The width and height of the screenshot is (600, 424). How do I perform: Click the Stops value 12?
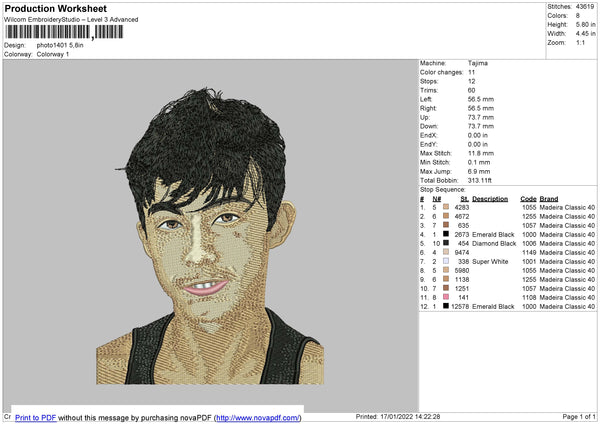pyautogui.click(x=471, y=82)
